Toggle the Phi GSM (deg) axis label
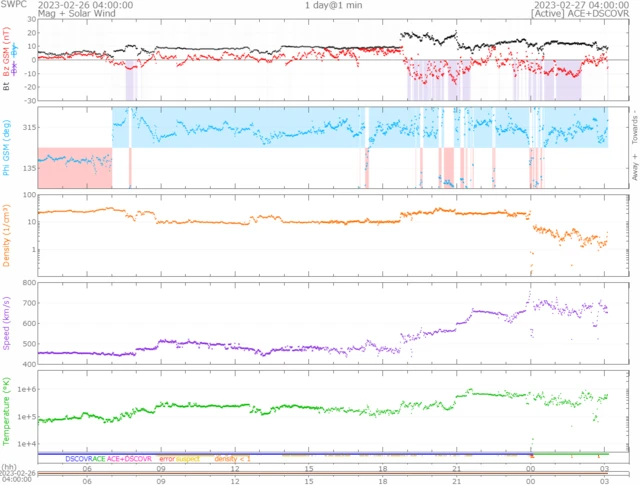The image size is (640, 485). click(x=6, y=146)
